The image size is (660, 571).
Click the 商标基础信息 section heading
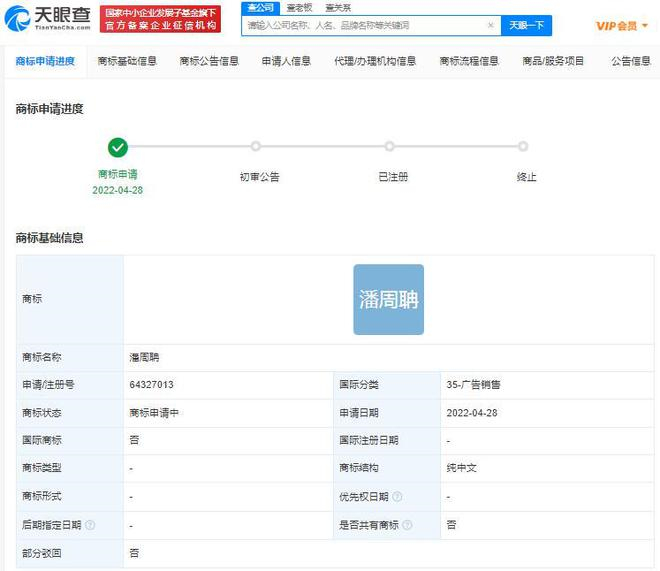(50, 238)
